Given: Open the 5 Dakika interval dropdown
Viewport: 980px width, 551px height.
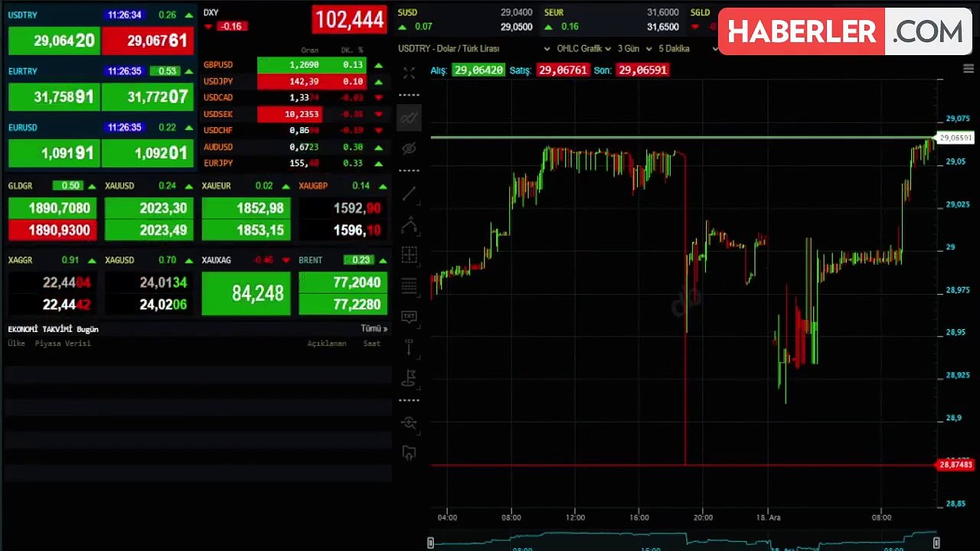Looking at the screenshot, I should (688, 49).
